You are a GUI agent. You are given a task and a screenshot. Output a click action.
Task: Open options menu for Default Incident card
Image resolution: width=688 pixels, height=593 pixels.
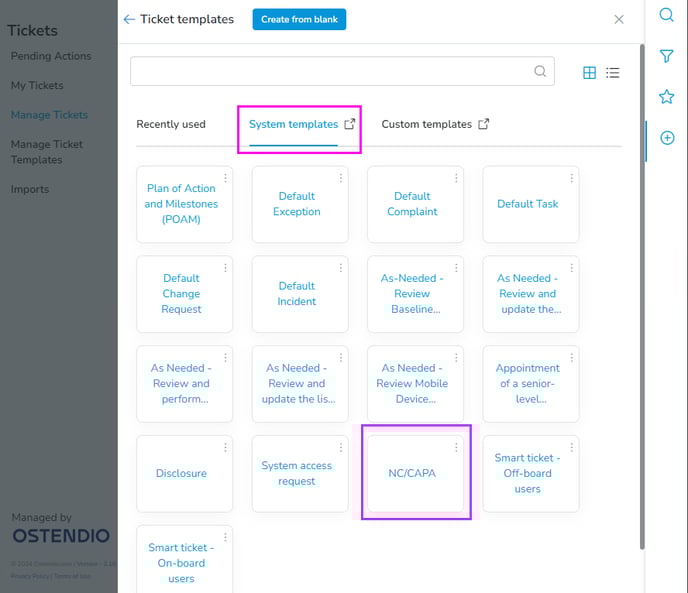coord(340,268)
